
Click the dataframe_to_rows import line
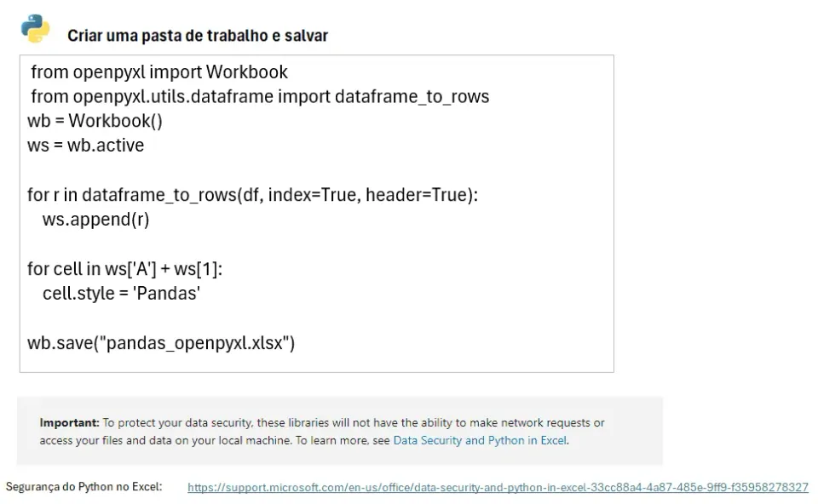point(260,96)
